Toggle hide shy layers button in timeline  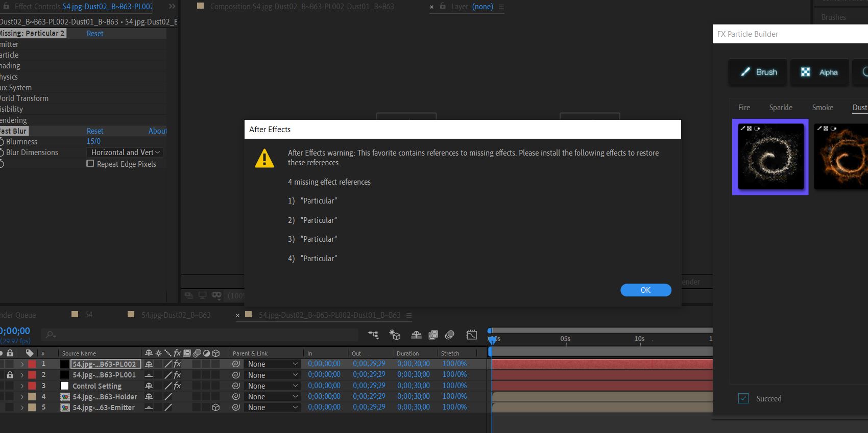(416, 335)
